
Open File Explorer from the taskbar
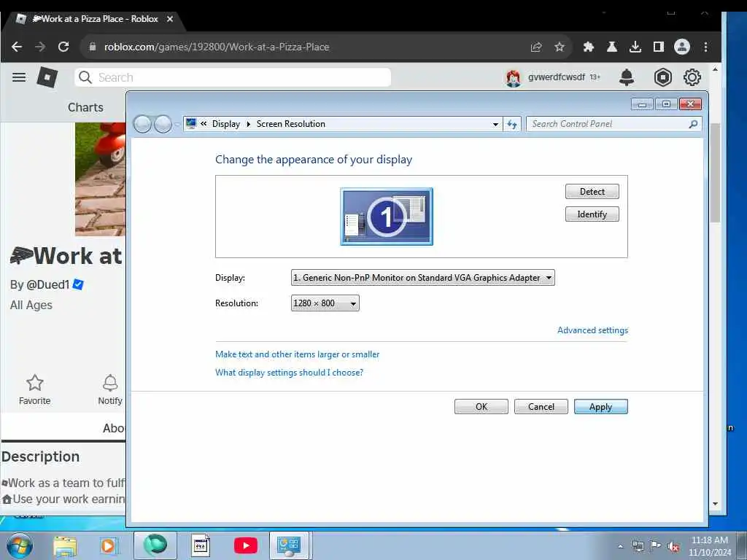[x=65, y=545]
